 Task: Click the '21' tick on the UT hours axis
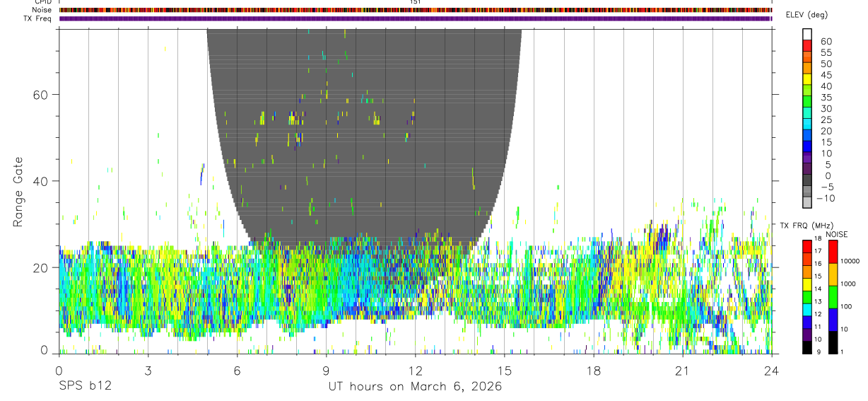(682, 371)
